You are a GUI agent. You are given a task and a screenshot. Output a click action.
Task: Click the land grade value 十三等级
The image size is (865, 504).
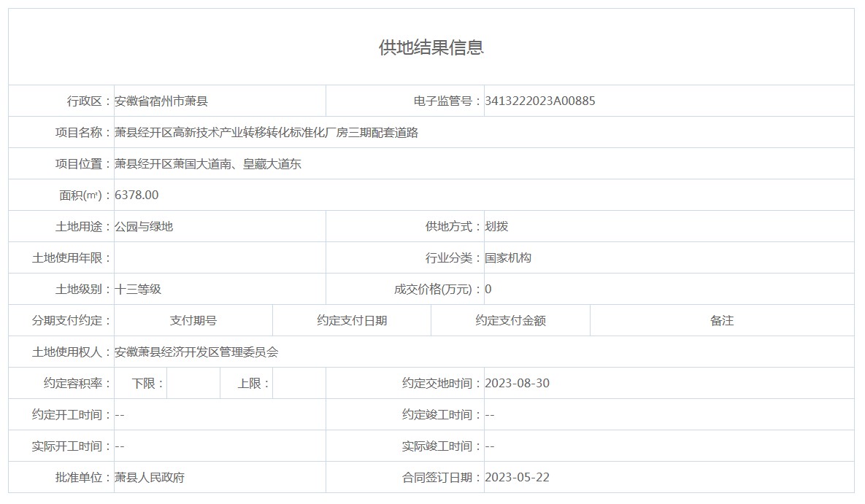coord(138,290)
